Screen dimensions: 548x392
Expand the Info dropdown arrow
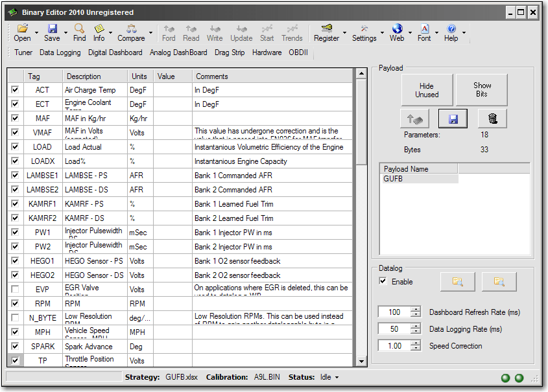pos(110,33)
